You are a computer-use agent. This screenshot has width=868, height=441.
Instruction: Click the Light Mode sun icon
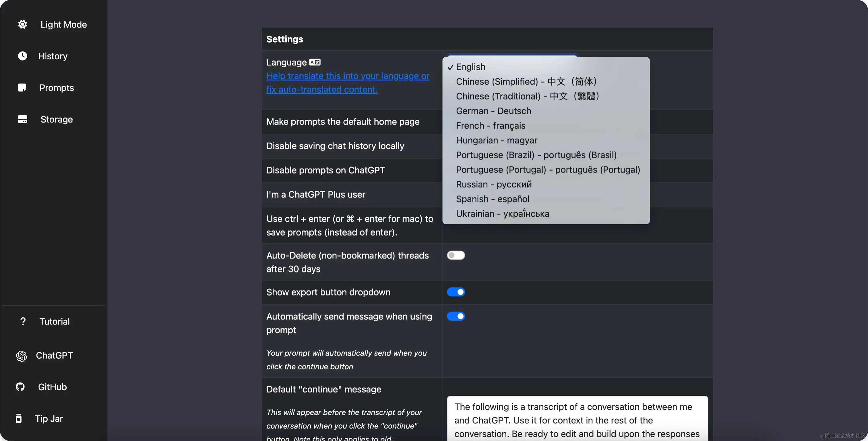(23, 24)
